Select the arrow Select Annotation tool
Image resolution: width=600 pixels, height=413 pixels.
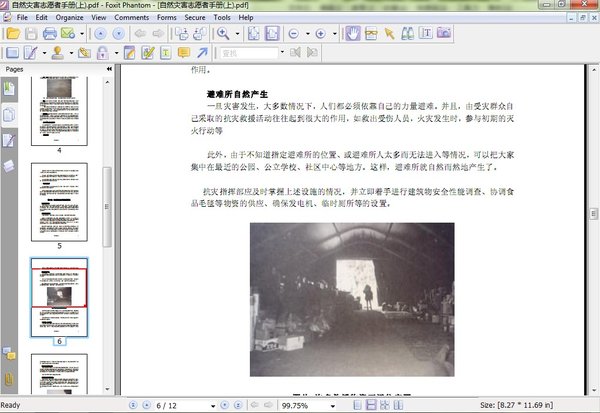point(389,34)
